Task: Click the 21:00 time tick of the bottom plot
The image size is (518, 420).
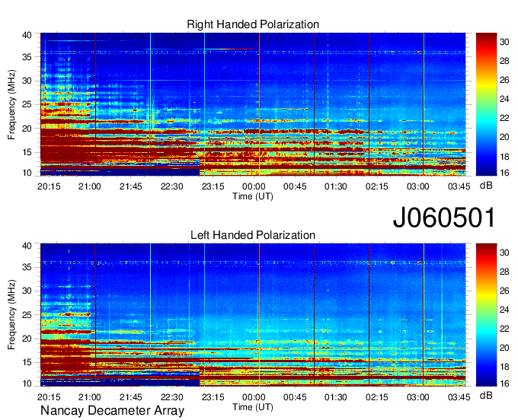Action: [90, 397]
